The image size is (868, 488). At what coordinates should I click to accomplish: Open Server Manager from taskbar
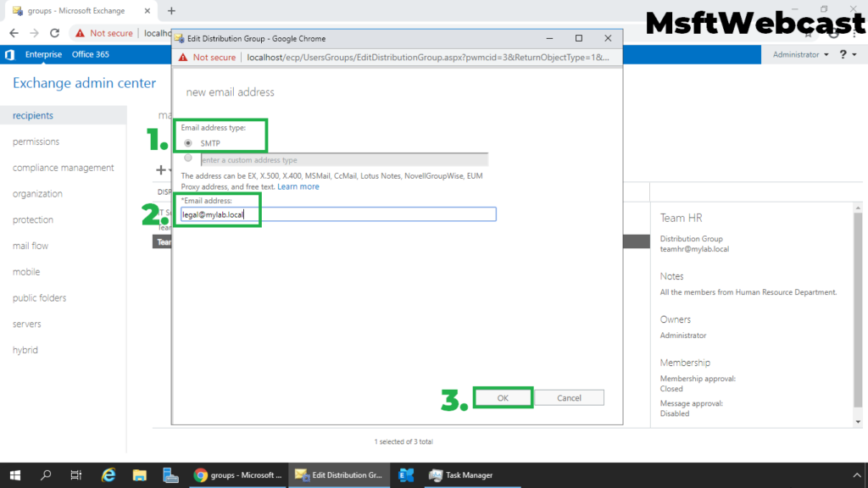[170, 475]
